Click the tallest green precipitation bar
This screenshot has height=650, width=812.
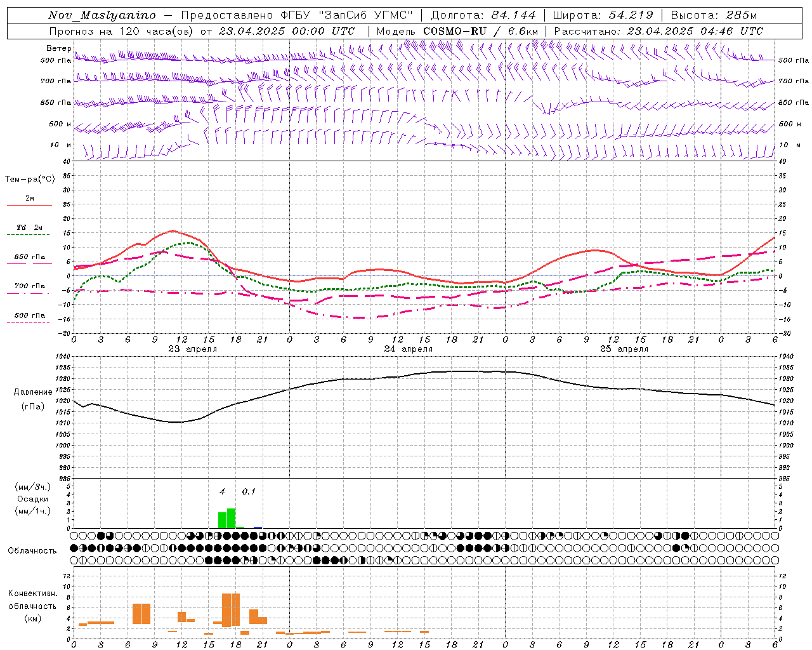click(231, 518)
